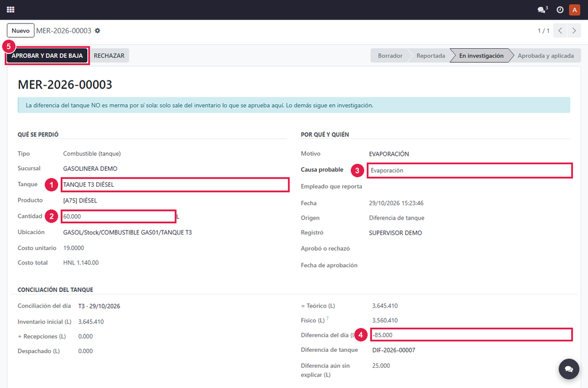Image resolution: width=588 pixels, height=388 pixels.
Task: Open the activities clock icon
Action: [560, 10]
